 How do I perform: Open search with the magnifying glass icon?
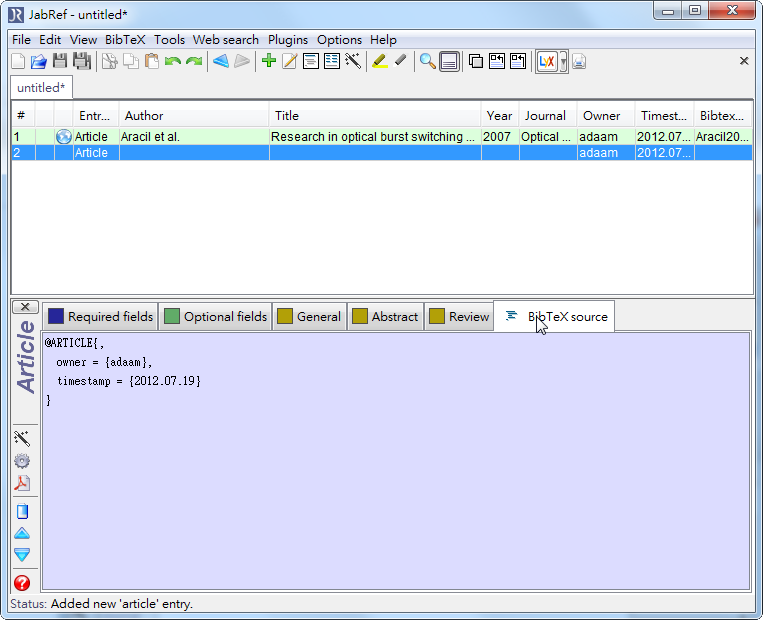(x=427, y=61)
